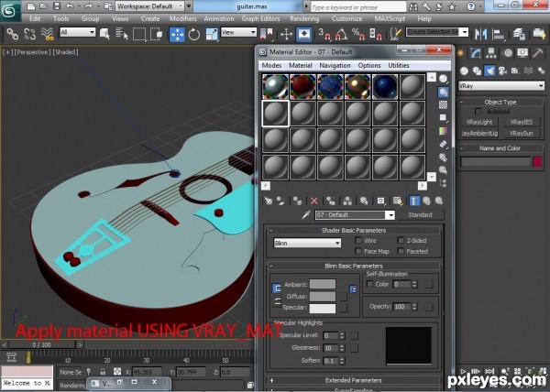Viewport: 550px width, 392px height.
Task: Click the Select and Link tool
Action: [x=13, y=34]
